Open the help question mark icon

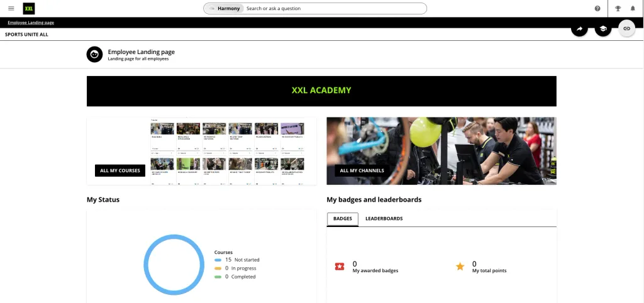click(x=597, y=9)
